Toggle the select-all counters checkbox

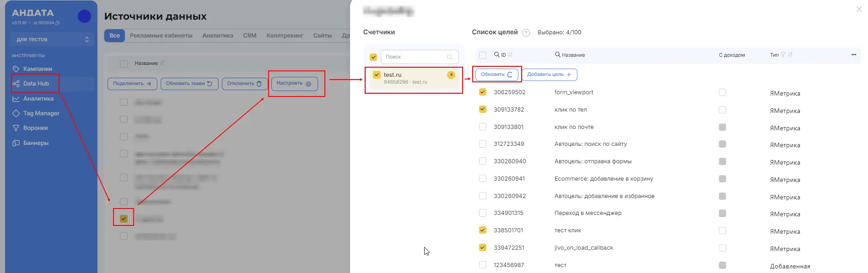(x=373, y=57)
